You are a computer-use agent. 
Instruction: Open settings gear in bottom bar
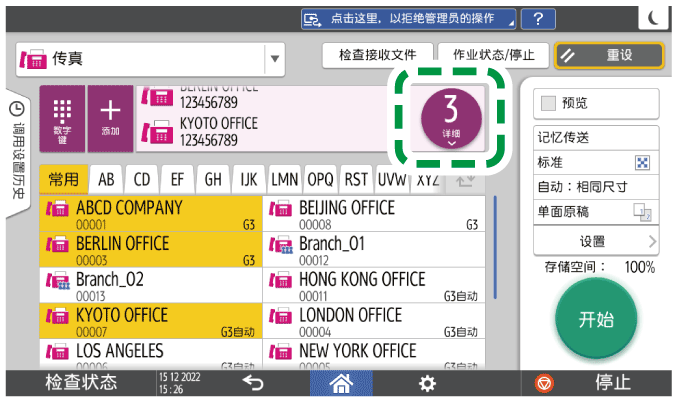427,383
